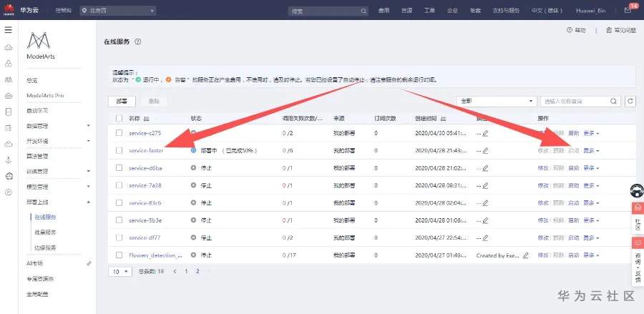Open the hamburger menu icon
Screen dimensions: 644x314
point(8,30)
